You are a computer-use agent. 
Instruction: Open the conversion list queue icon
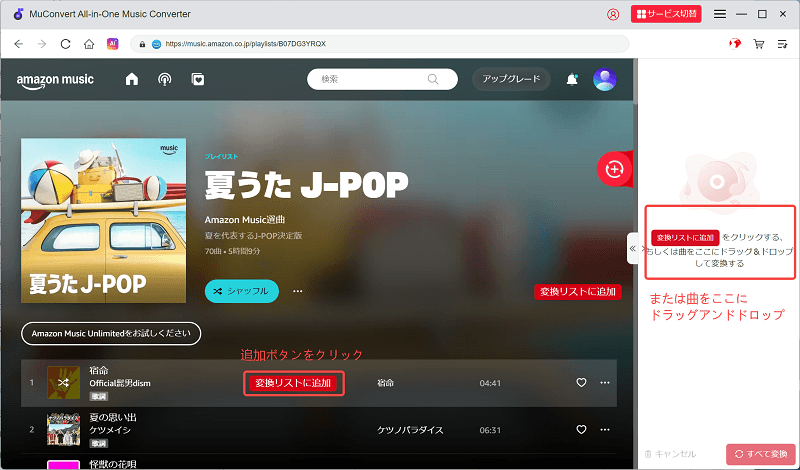pos(782,44)
